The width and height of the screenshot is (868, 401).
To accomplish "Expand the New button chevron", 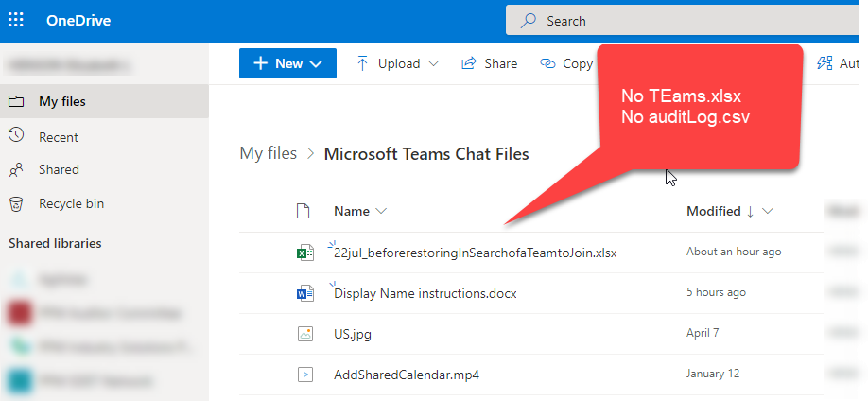I will (x=316, y=64).
